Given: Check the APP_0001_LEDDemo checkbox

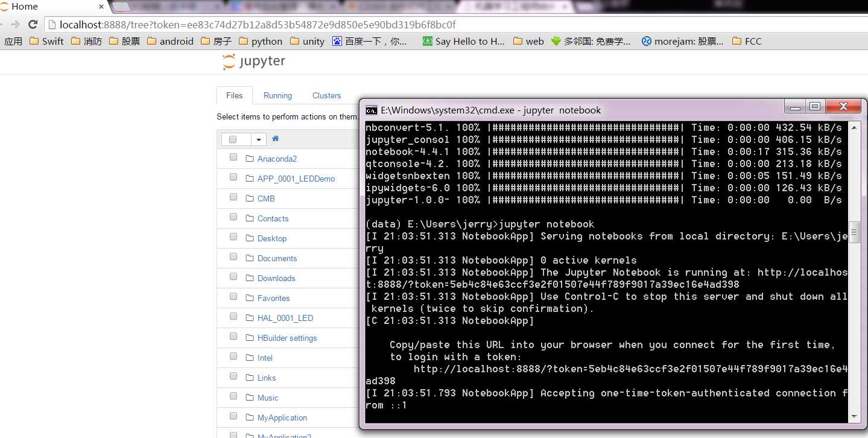Looking at the screenshot, I should point(233,177).
